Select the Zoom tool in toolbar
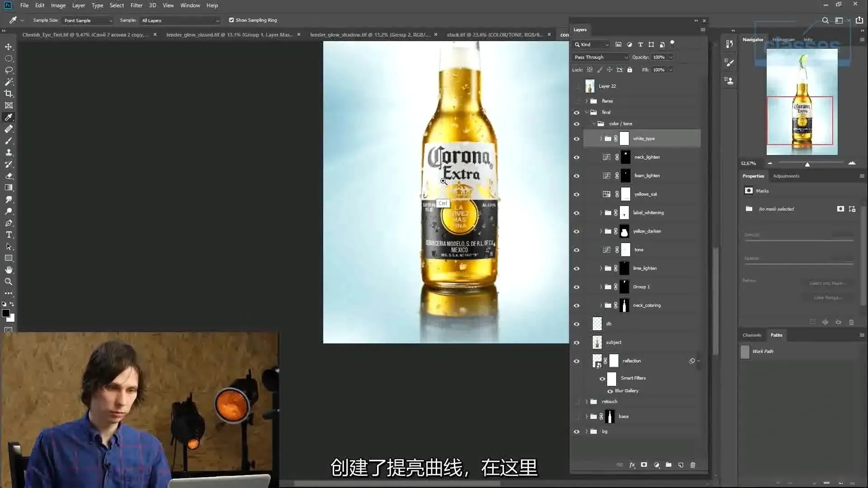The height and width of the screenshot is (488, 868). (x=9, y=282)
